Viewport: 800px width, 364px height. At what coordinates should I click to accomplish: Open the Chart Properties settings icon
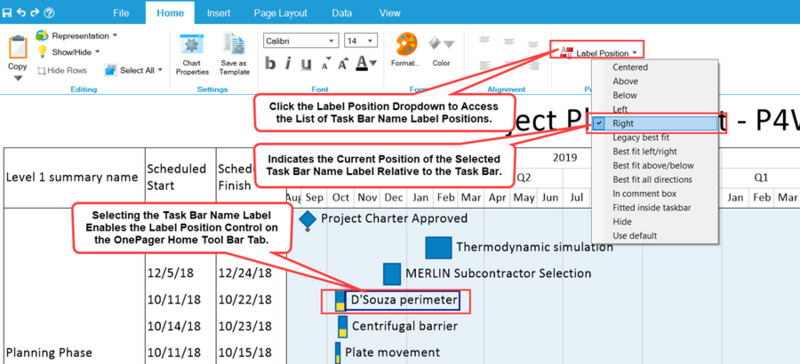(x=192, y=44)
